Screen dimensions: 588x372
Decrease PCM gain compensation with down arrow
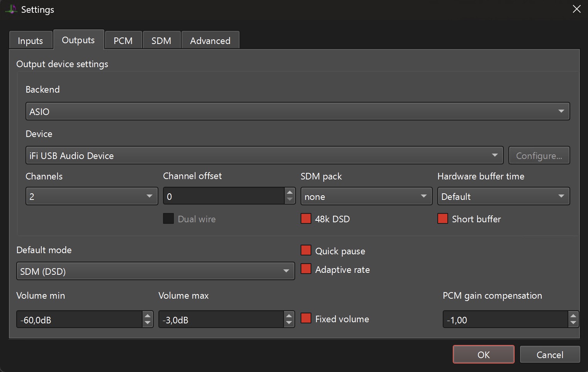[573, 323]
